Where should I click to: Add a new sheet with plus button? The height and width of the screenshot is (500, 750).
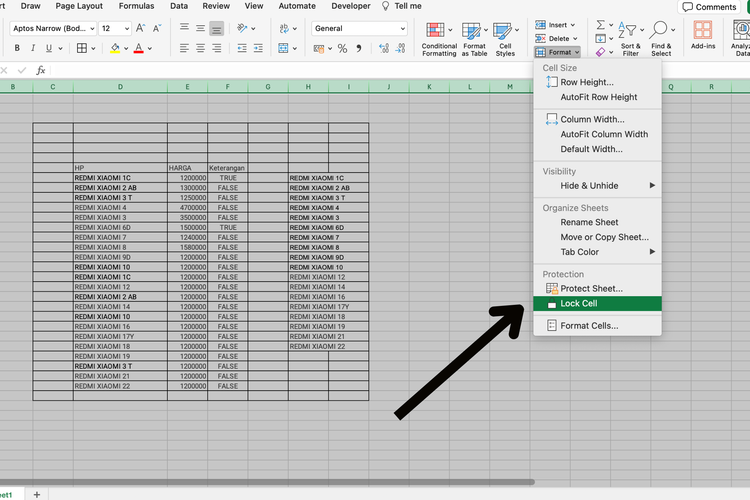[x=37, y=494]
